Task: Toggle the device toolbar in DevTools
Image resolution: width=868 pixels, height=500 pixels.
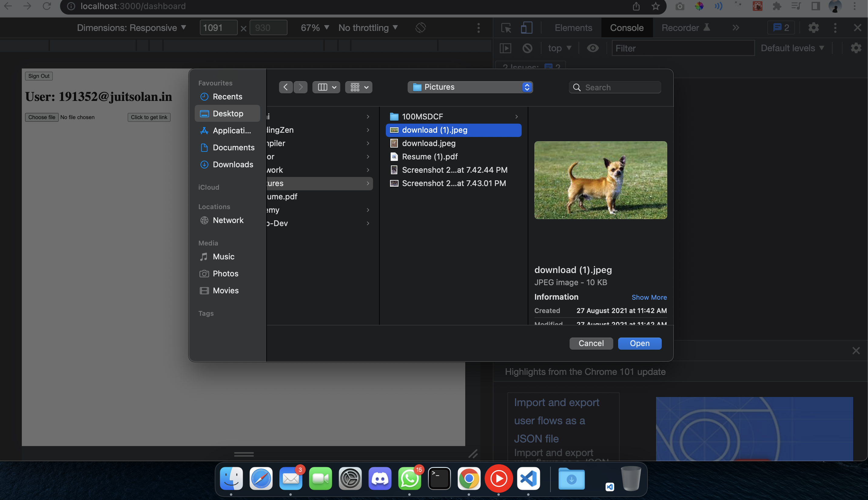Action: 526,28
